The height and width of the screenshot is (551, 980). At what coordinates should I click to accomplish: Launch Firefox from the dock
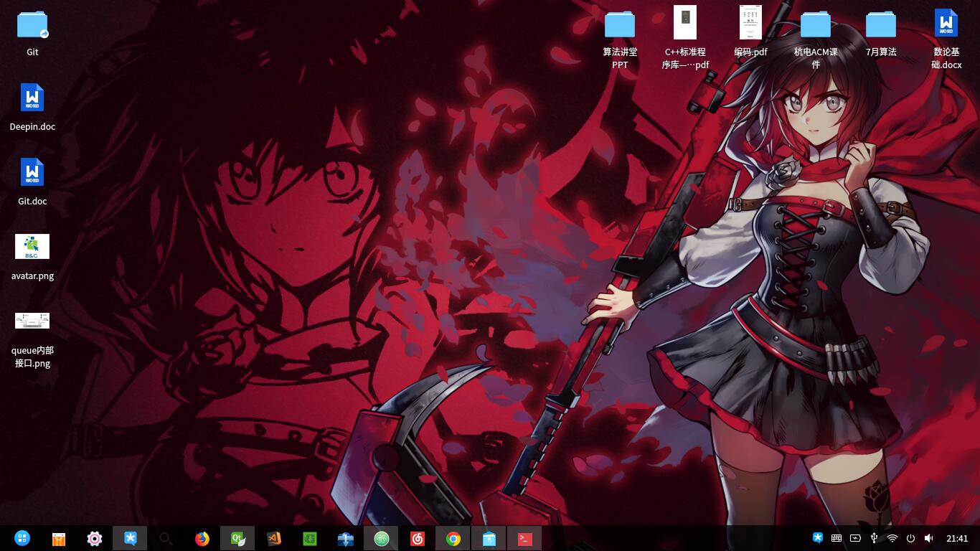pyautogui.click(x=202, y=538)
